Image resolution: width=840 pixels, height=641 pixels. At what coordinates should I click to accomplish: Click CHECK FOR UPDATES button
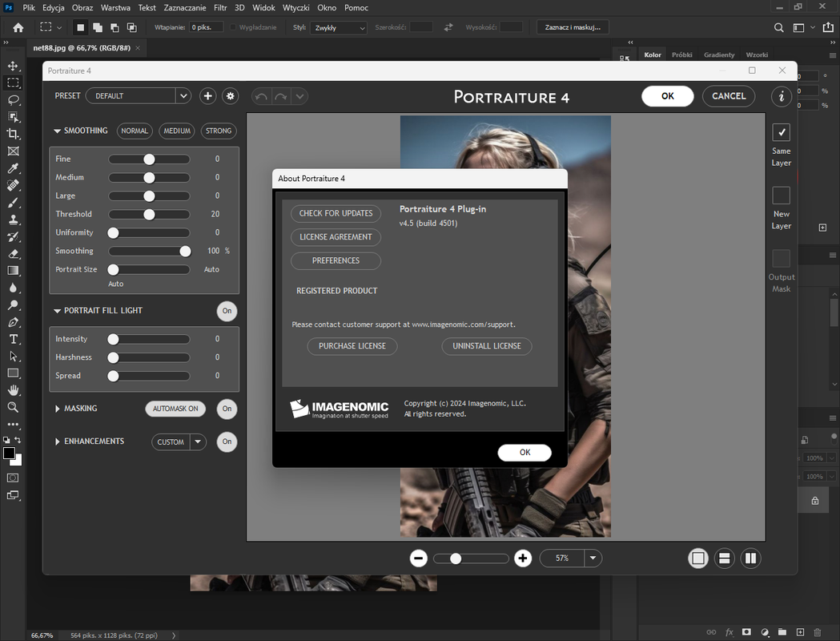[x=336, y=213]
